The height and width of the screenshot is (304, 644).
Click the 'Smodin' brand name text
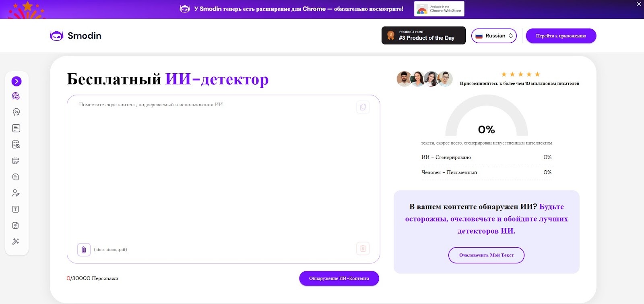click(x=85, y=36)
